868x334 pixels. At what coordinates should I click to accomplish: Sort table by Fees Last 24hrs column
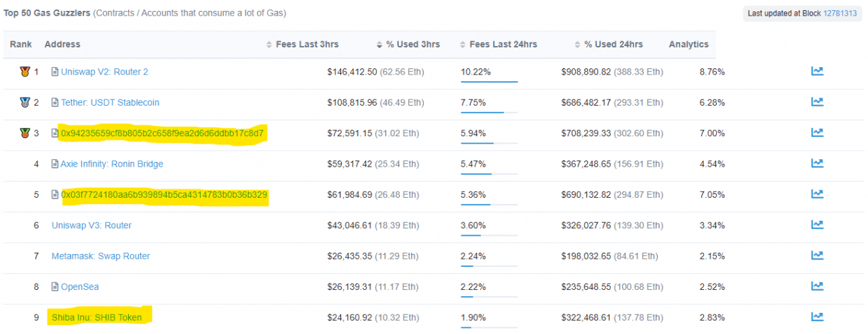click(x=502, y=44)
